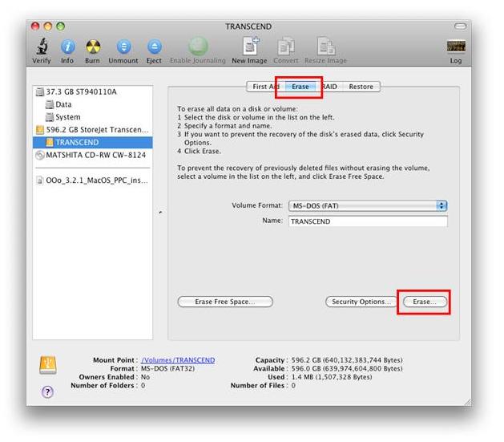504x442 pixels.
Task: Switch to the RAID tab
Action: point(330,87)
